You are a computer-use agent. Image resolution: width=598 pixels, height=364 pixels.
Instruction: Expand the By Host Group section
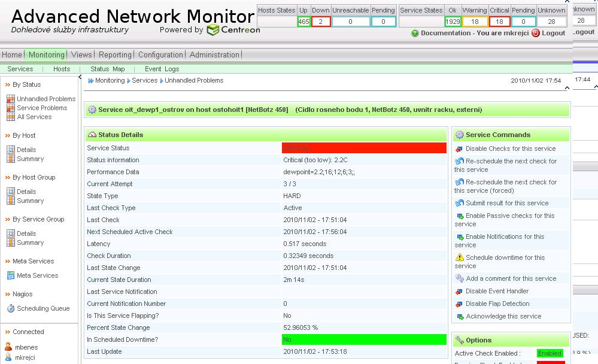8,178
